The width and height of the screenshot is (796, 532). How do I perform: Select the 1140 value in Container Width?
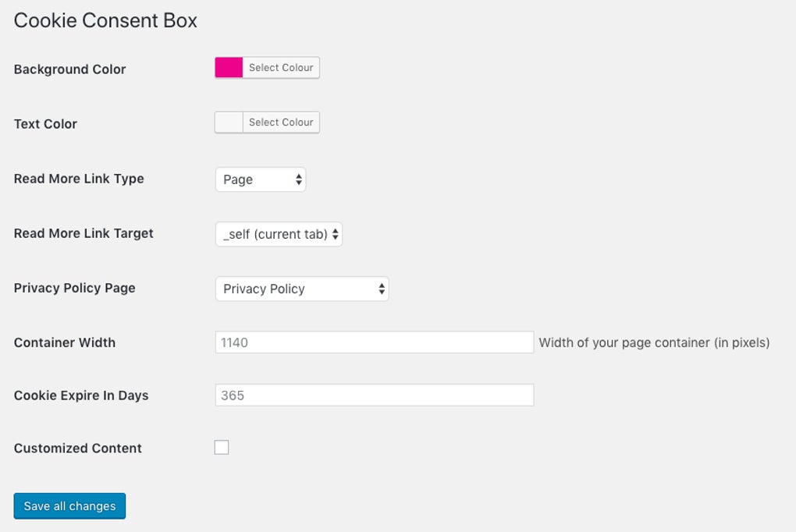[x=375, y=342]
